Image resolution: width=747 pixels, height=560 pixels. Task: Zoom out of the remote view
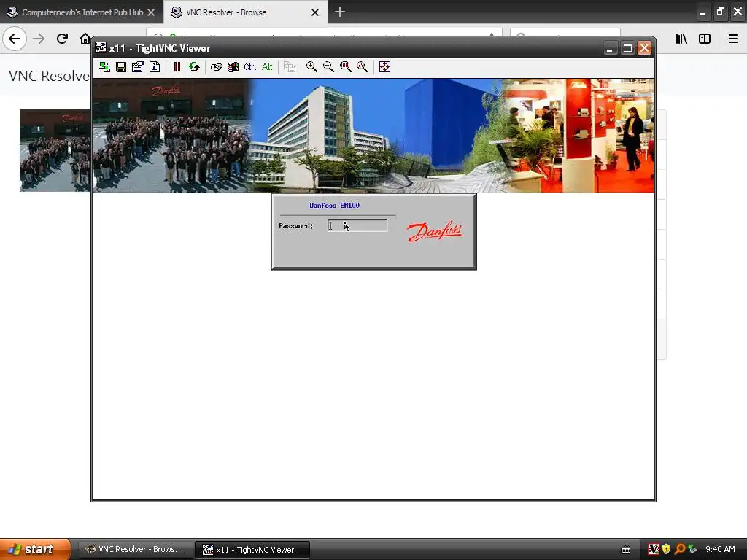pyautogui.click(x=329, y=67)
